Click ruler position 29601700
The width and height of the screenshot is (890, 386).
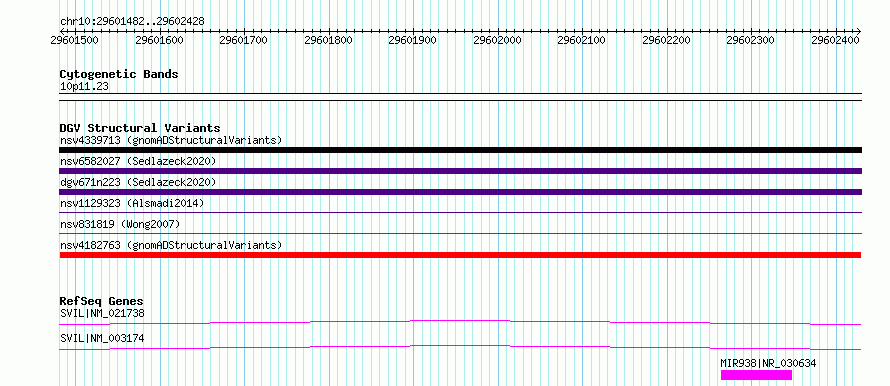[x=244, y=40]
